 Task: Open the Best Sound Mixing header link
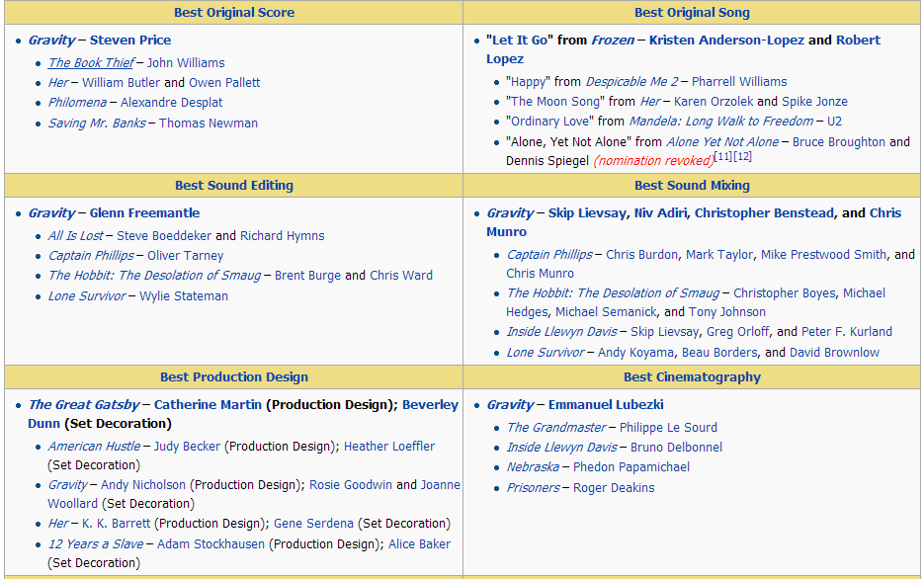pos(692,186)
